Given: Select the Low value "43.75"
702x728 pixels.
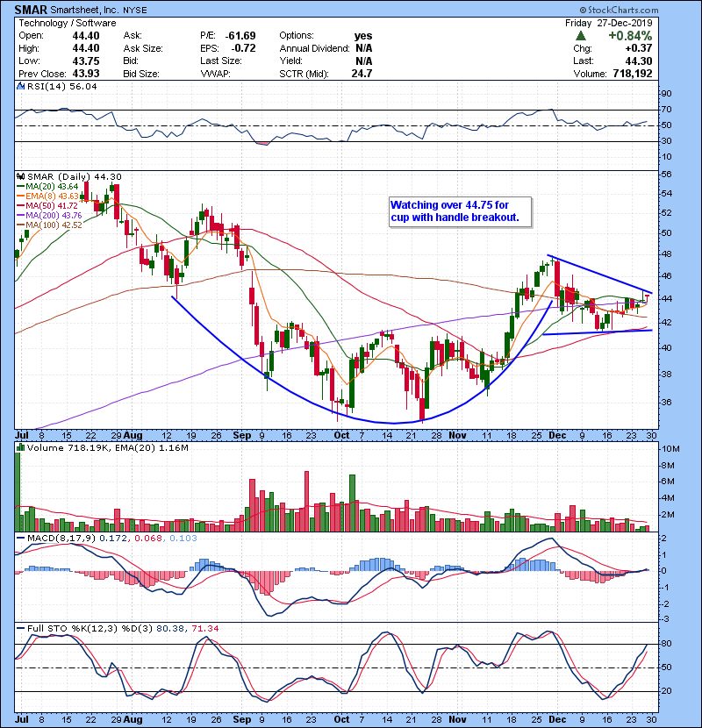Looking at the screenshot, I should (x=86, y=61).
